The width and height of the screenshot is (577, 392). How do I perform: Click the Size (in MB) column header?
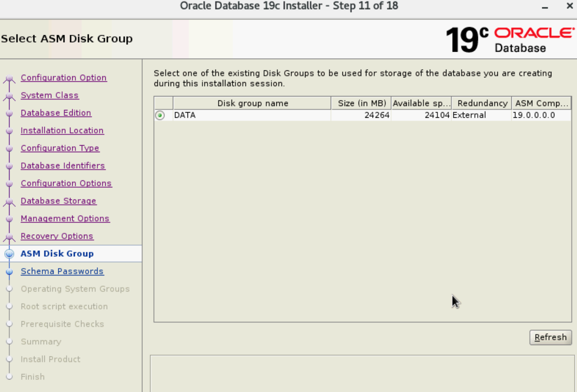tap(362, 103)
